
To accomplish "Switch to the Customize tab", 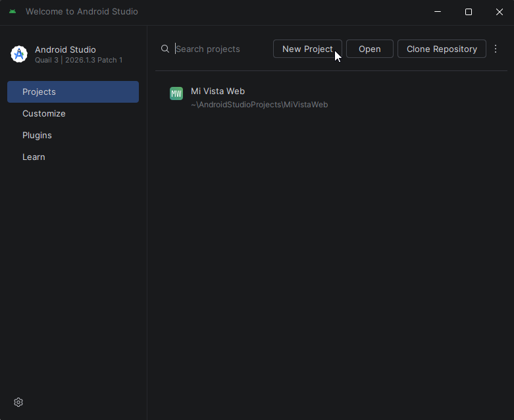I will 73,113.
